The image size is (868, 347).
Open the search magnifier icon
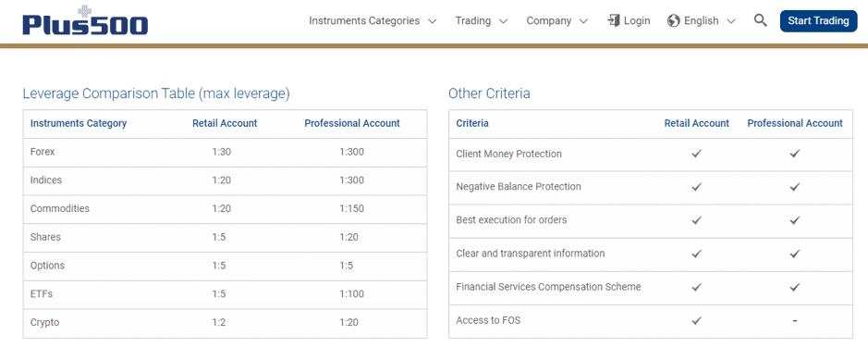pos(761,21)
